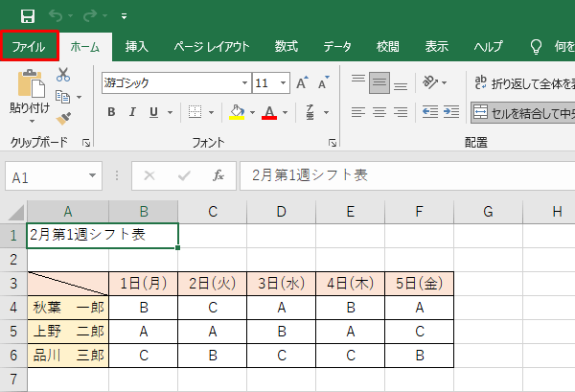
Task: Select column G header
Action: click(x=488, y=212)
